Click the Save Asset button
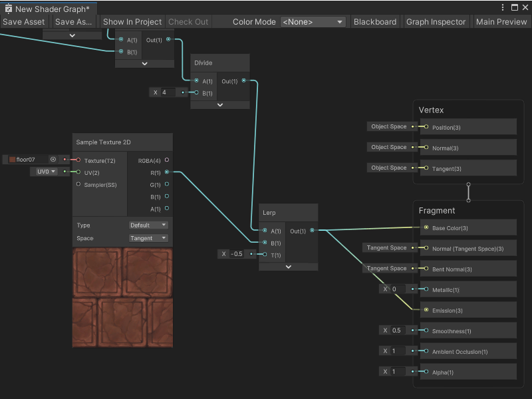Screen dimensions: 532x399 click(x=24, y=21)
